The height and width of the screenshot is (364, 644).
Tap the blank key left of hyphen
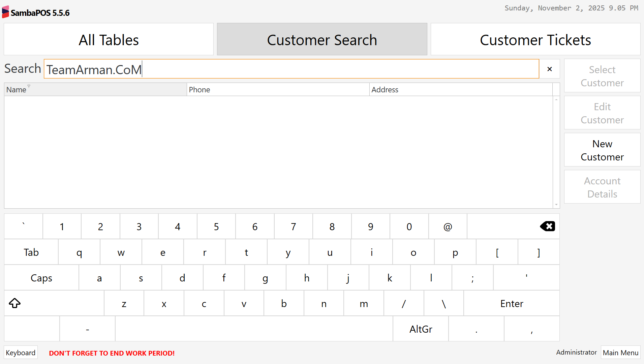pos(32,329)
